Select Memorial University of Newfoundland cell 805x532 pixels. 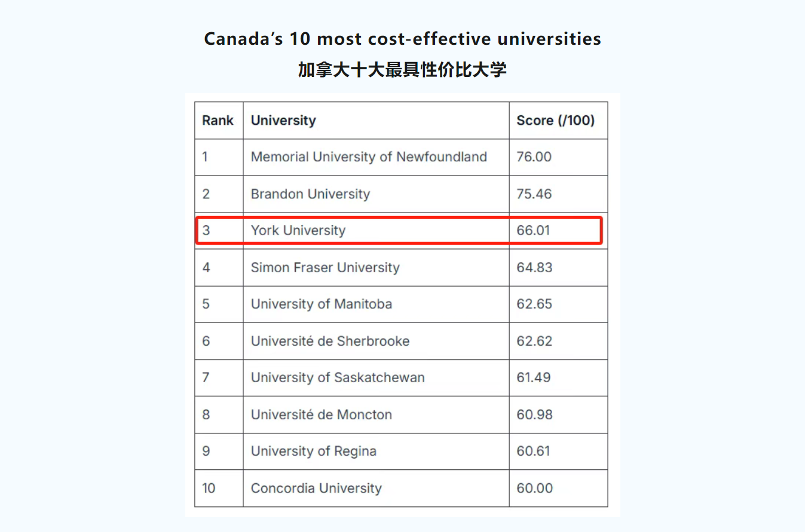click(x=369, y=157)
